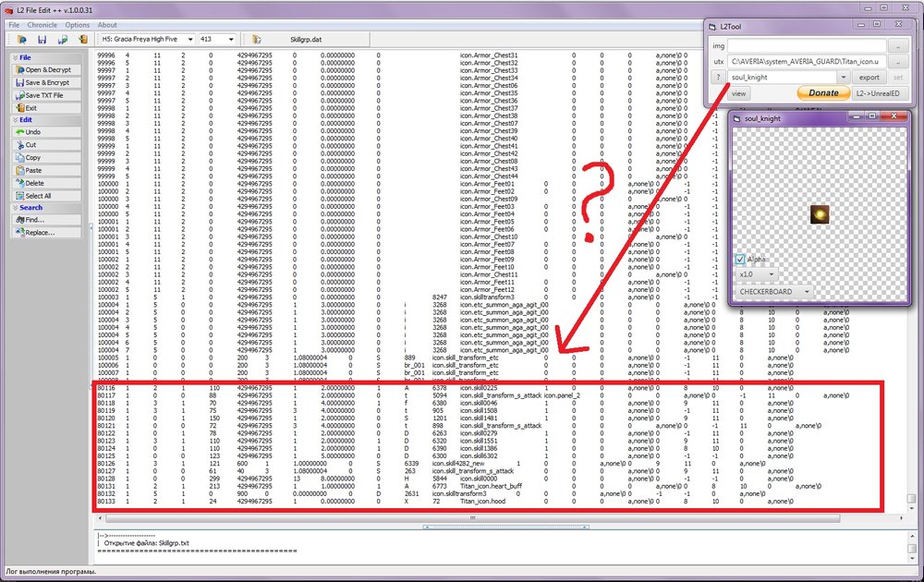
Task: Click the save TXT toolbar icon
Action: tap(62, 40)
